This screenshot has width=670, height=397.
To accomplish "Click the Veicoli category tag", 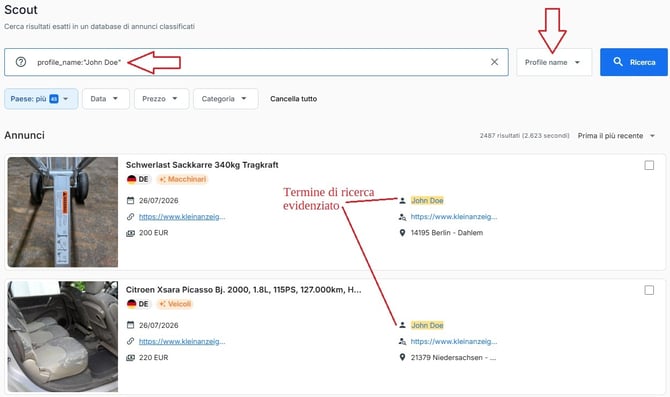I will click(175, 304).
